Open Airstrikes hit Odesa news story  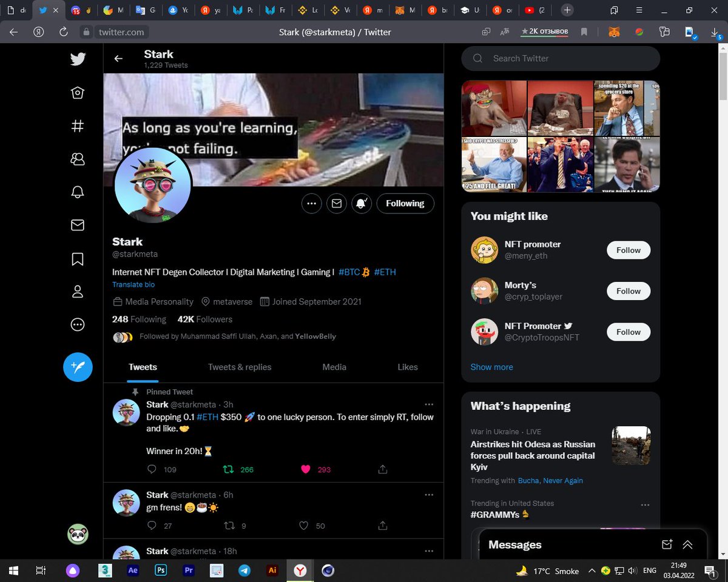click(x=533, y=455)
